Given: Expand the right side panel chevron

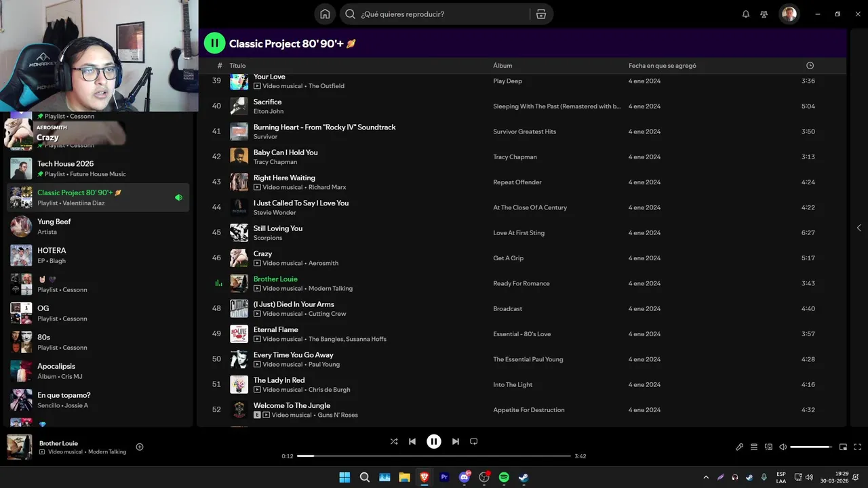Looking at the screenshot, I should (859, 228).
